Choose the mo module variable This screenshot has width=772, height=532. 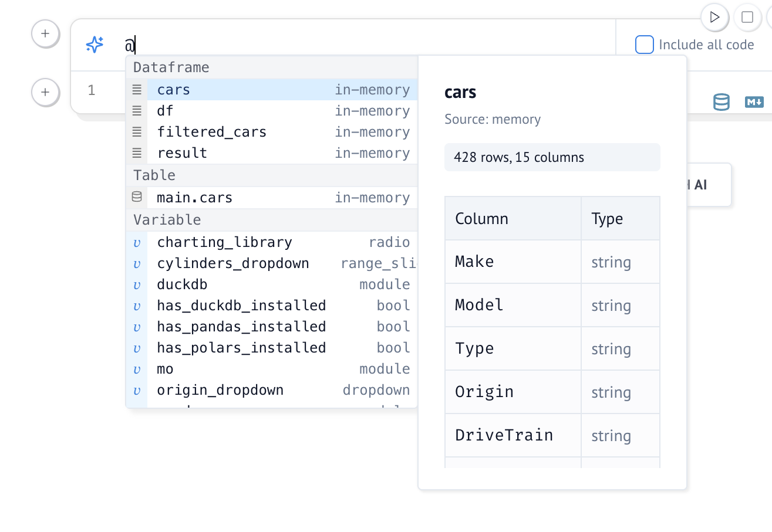tap(272, 369)
